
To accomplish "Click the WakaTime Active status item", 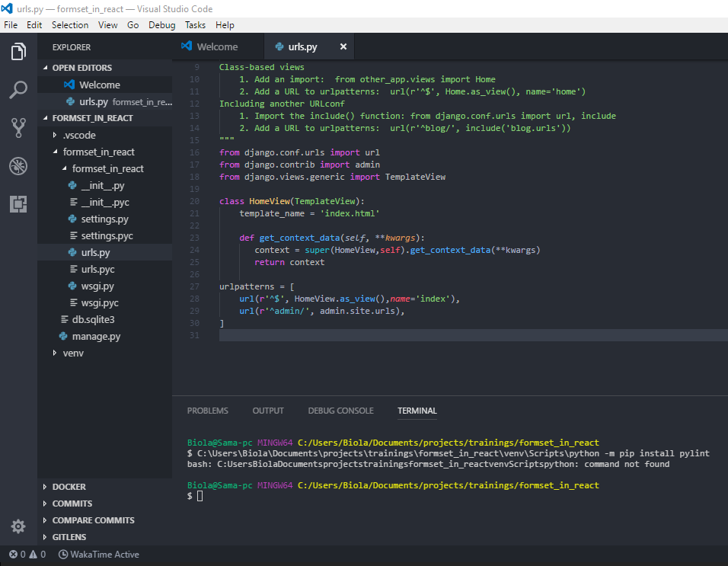I will 98,555.
